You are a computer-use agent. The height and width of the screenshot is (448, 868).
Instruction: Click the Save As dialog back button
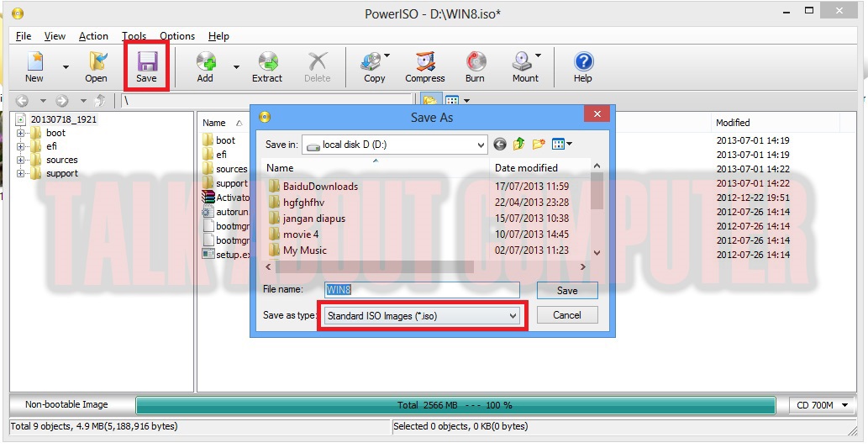[x=500, y=145]
